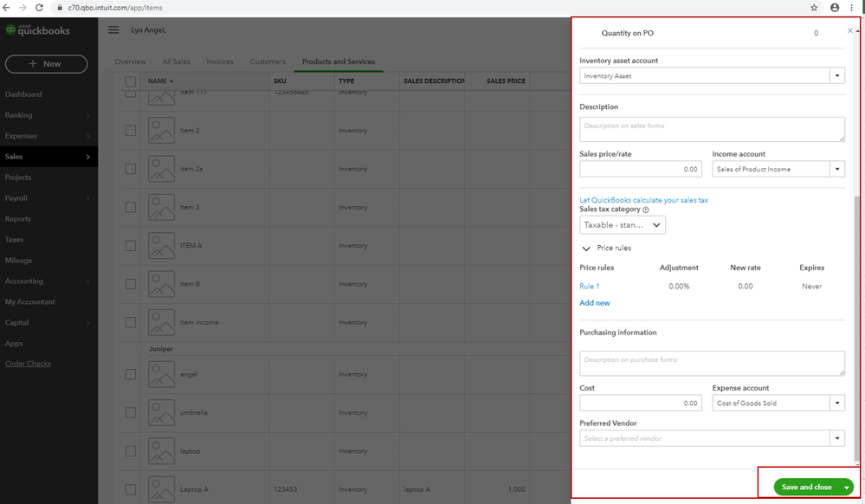Click the image placeholder for umbrella
The width and height of the screenshot is (865, 504).
tap(162, 412)
